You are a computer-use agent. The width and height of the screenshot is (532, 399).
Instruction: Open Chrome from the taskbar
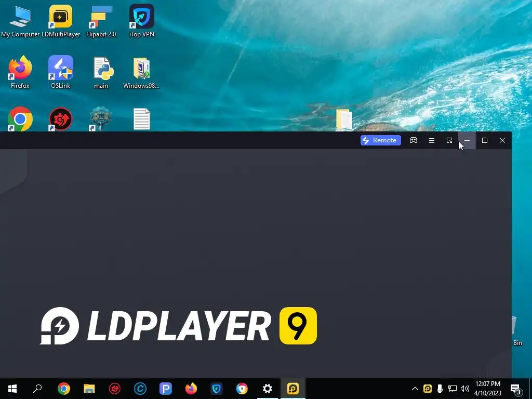(x=64, y=389)
